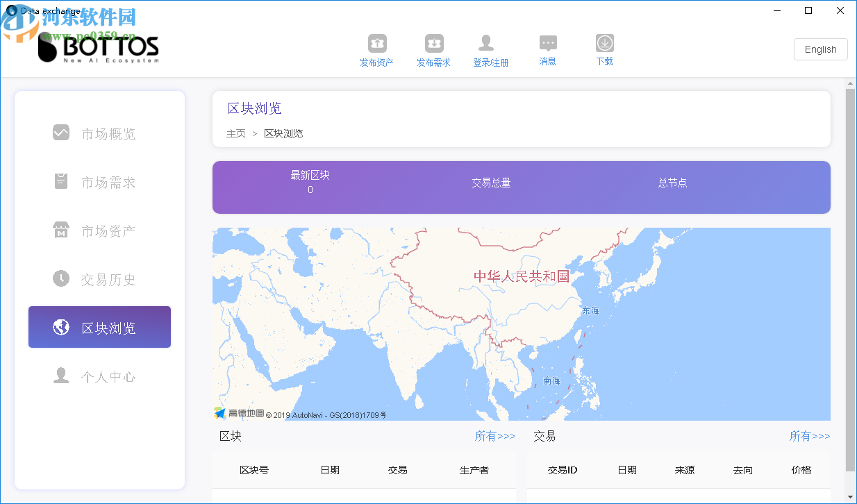Click the 下载 download icon
The image size is (857, 504).
(604, 43)
